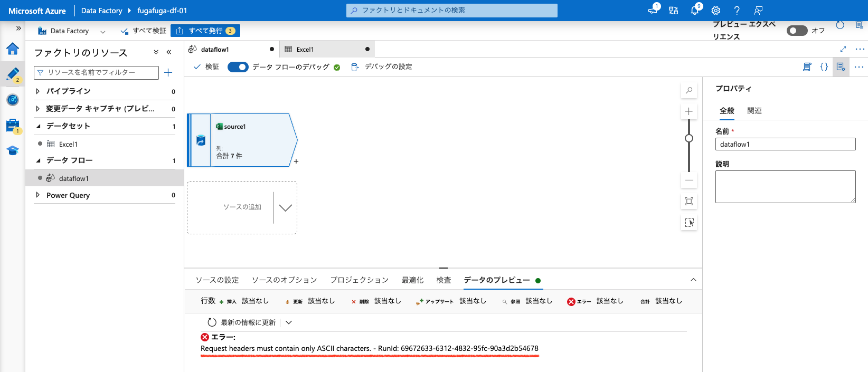Click the 検証 validate button

[206, 67]
